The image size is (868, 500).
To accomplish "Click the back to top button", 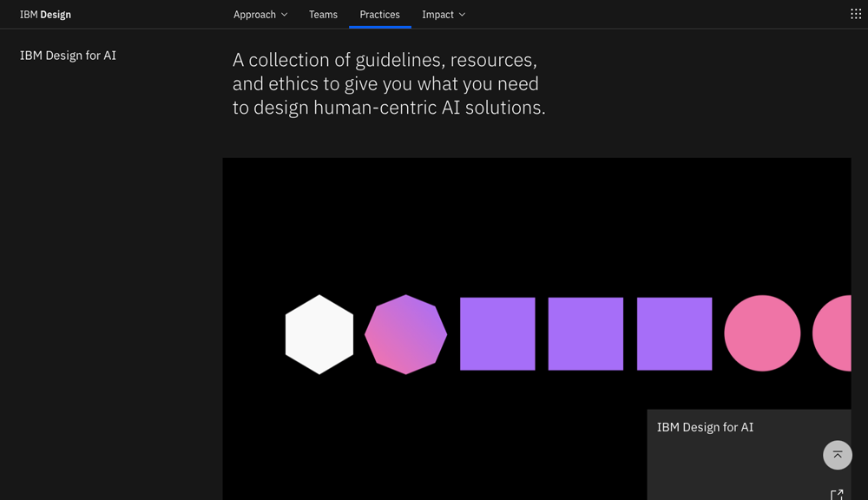I will pos(837,455).
